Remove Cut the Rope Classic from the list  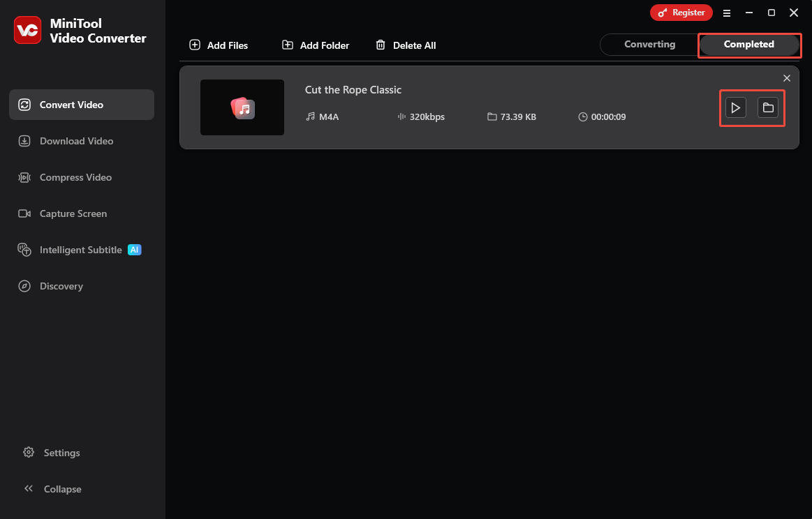point(786,77)
